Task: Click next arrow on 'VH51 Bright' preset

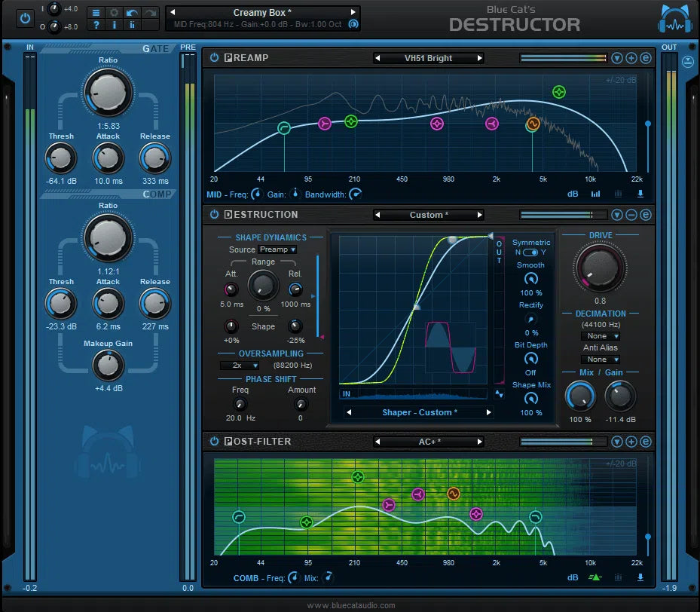Action: pos(480,57)
